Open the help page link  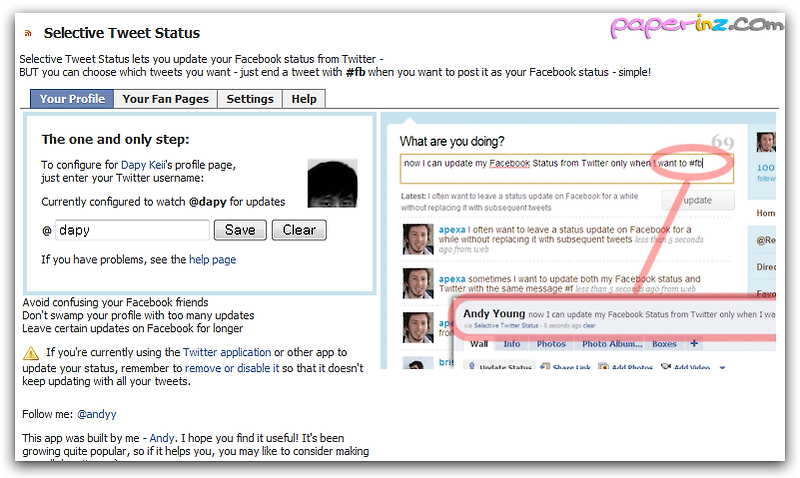212,260
